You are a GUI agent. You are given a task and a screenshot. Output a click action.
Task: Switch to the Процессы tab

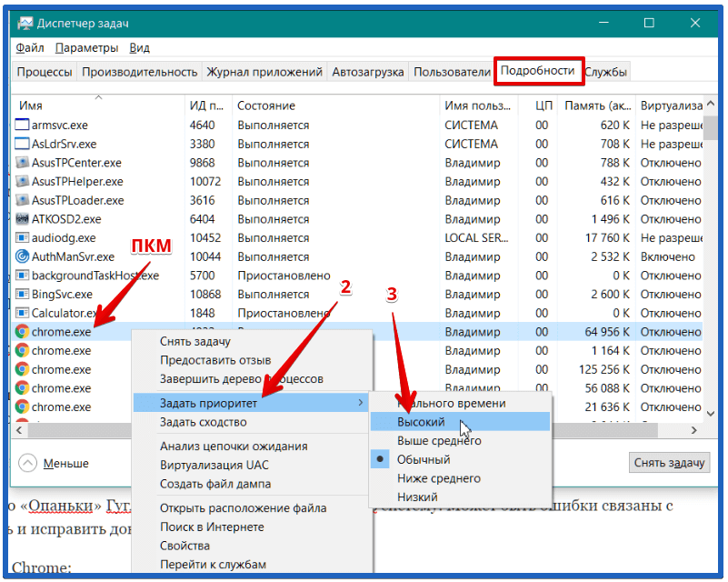45,72
